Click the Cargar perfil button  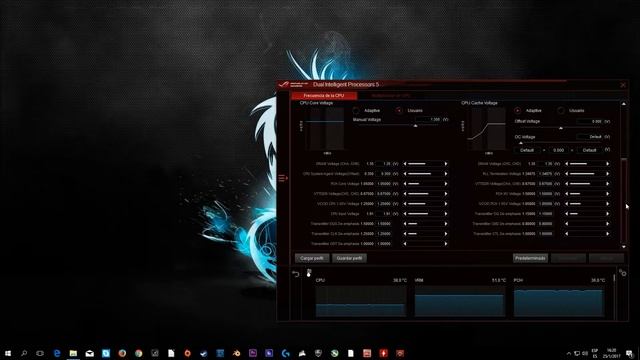tap(312, 258)
